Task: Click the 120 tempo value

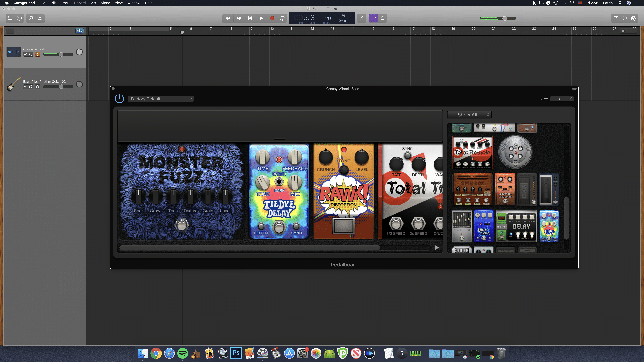Action: 327,18
